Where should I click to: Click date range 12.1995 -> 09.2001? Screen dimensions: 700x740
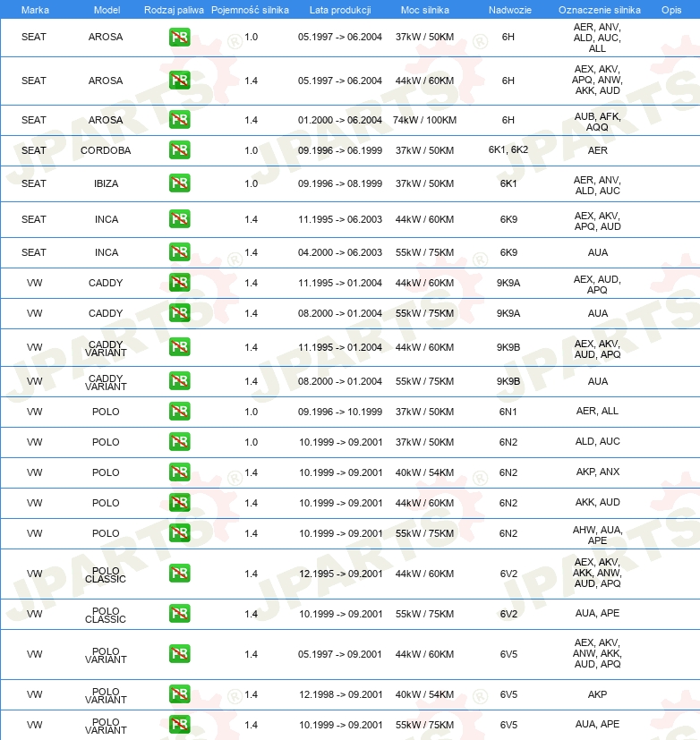click(x=340, y=574)
